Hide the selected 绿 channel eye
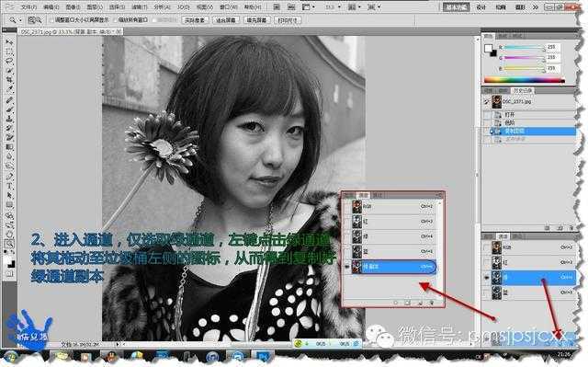The width and height of the screenshot is (588, 367). pyautogui.click(x=486, y=277)
